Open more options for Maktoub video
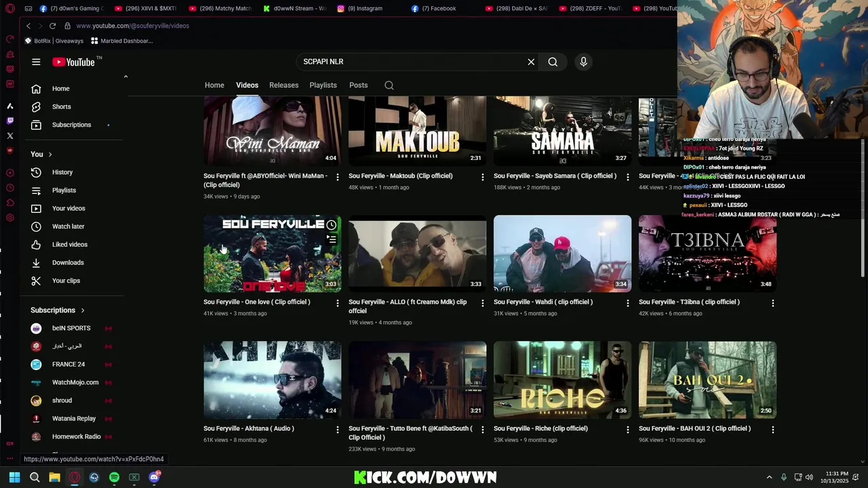Image resolution: width=868 pixels, height=488 pixels. [x=482, y=177]
